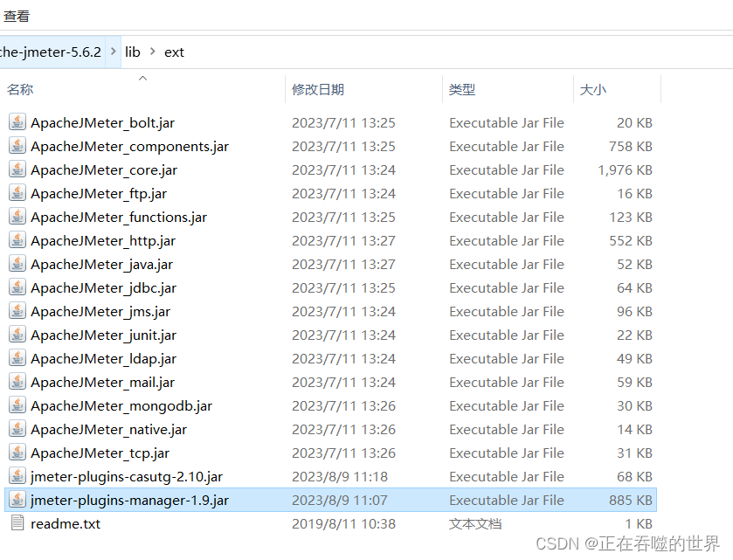733x560 pixels.
Task: Click the jmeter-plugins-manager-1.9.jar icon
Action: [x=17, y=500]
